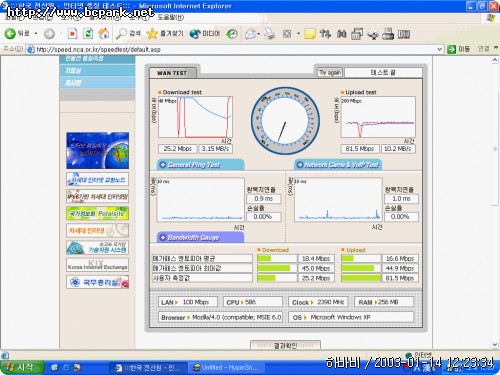Open the 시작 Start button

pyautogui.click(x=22, y=367)
